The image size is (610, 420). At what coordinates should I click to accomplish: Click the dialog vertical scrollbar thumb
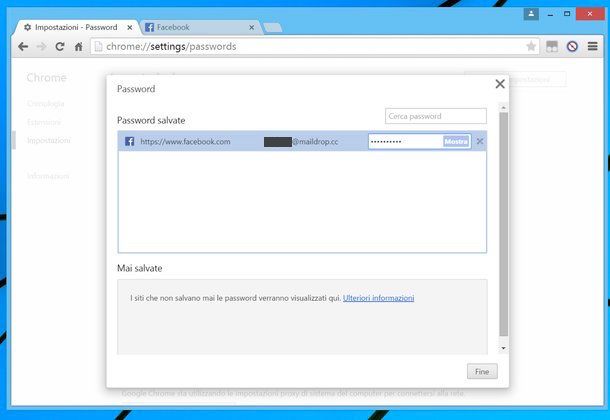pyautogui.click(x=503, y=224)
